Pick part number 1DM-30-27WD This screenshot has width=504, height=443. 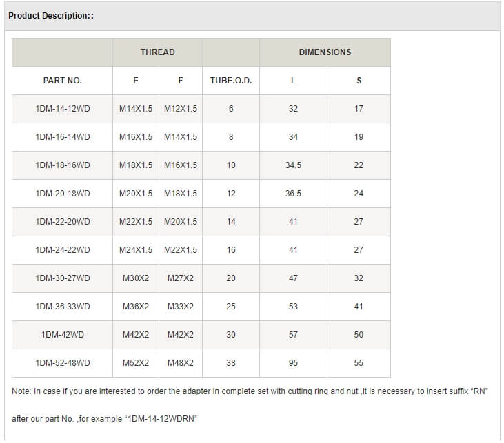pyautogui.click(x=62, y=278)
